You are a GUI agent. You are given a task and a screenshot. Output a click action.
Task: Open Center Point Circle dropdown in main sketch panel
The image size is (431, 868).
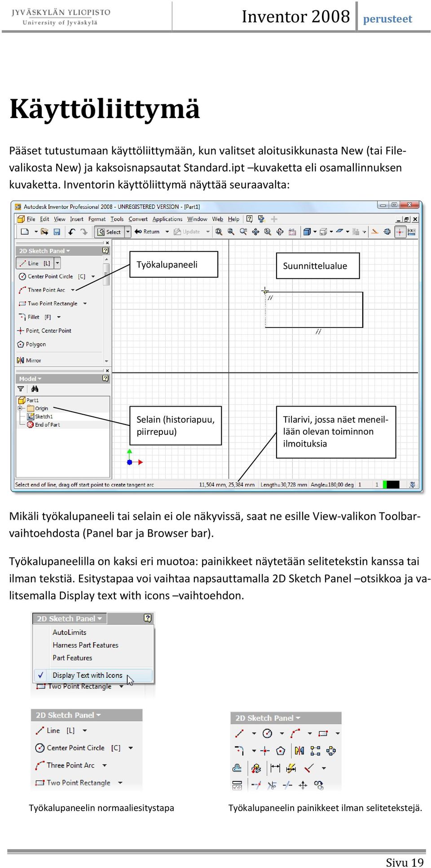click(93, 276)
